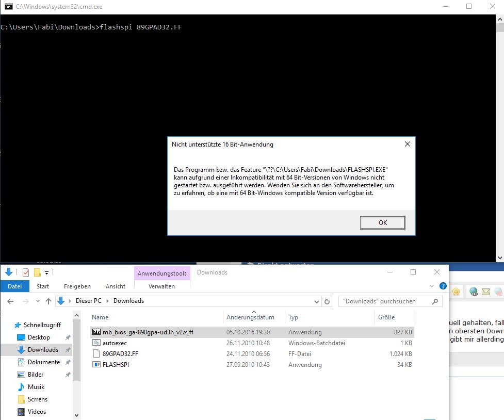Click the blank icon of 89GPAD32.FF
This screenshot has width=504, height=420.
click(x=96, y=354)
